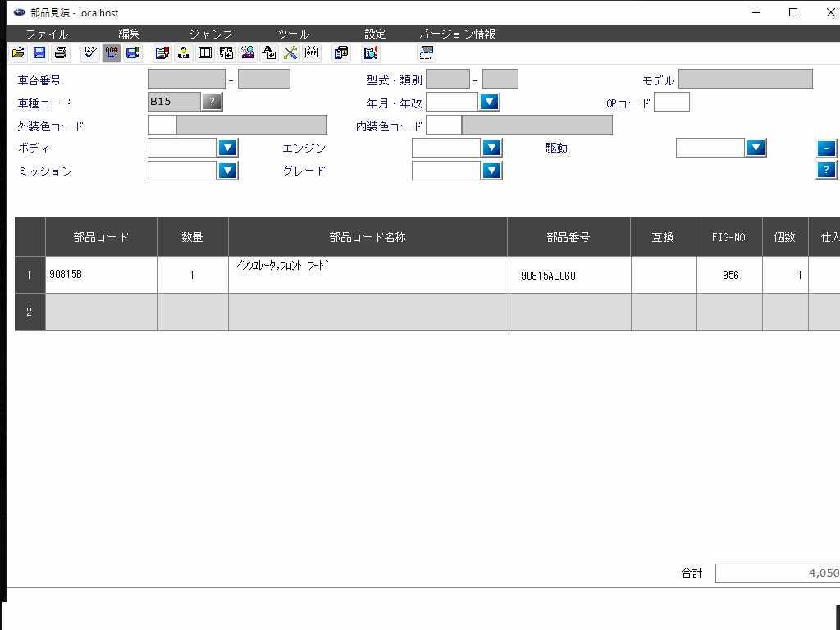The image size is (840, 630).
Task: Click the person icon in toolbar
Action: pos(184,53)
